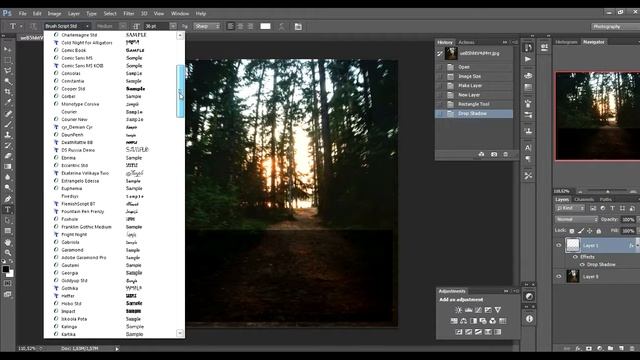This screenshot has width=640, height=360.
Task: Open the Info panel icon
Action: (x=529, y=319)
